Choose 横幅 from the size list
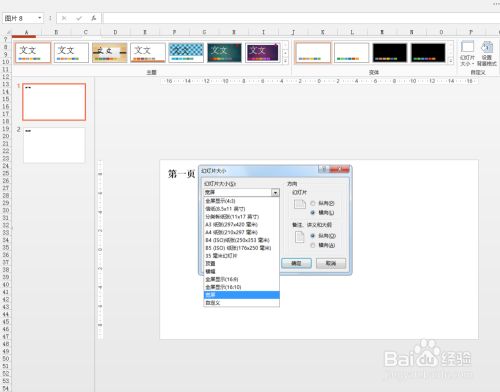Screen dimensions: 500x392 point(241,271)
